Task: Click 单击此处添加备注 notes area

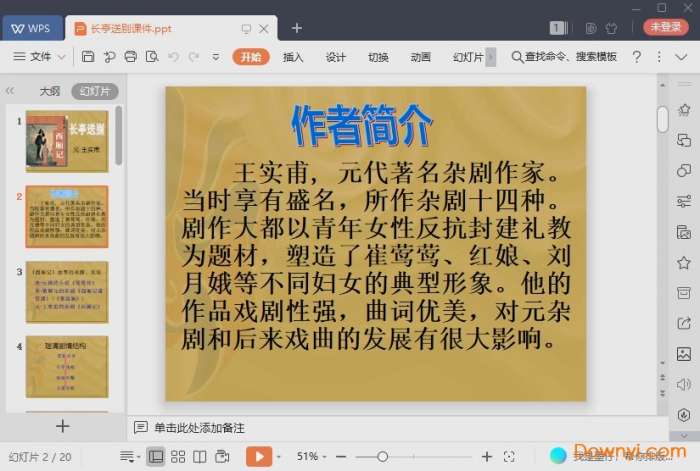Action: coord(199,428)
